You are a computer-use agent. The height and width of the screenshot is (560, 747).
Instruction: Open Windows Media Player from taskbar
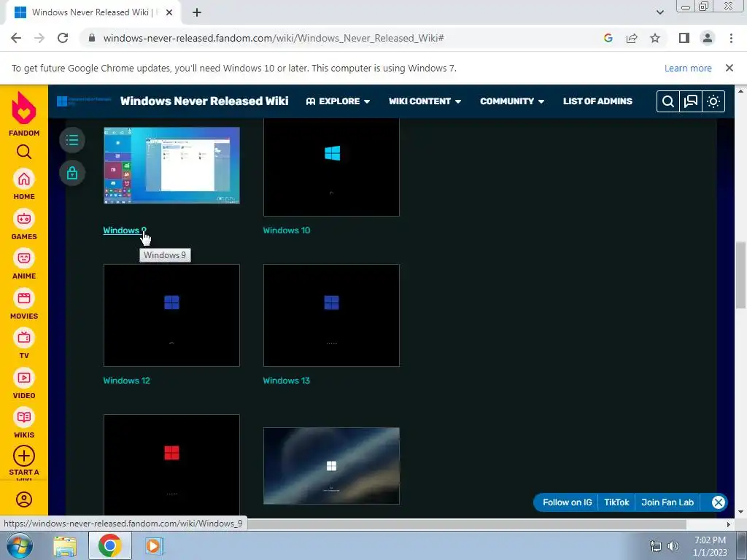(x=153, y=545)
